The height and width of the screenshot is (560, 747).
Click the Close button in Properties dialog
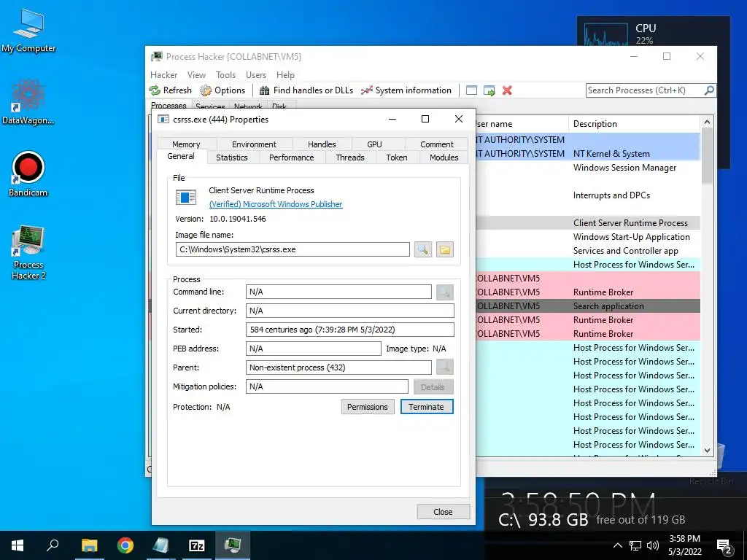coord(443,512)
